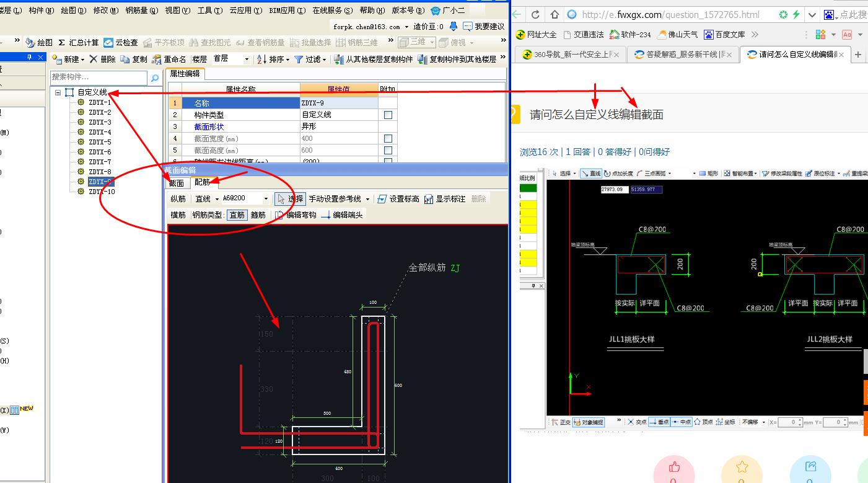Open the 钢筋量 menu
Viewport: 868px width, 483px height.
tap(141, 11)
